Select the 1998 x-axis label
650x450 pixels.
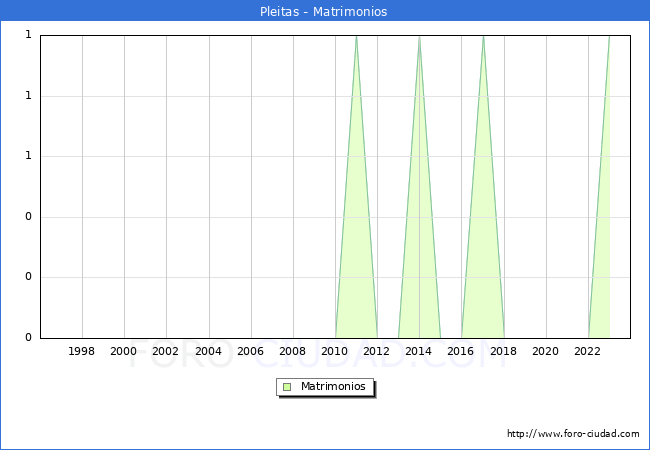[82, 351]
